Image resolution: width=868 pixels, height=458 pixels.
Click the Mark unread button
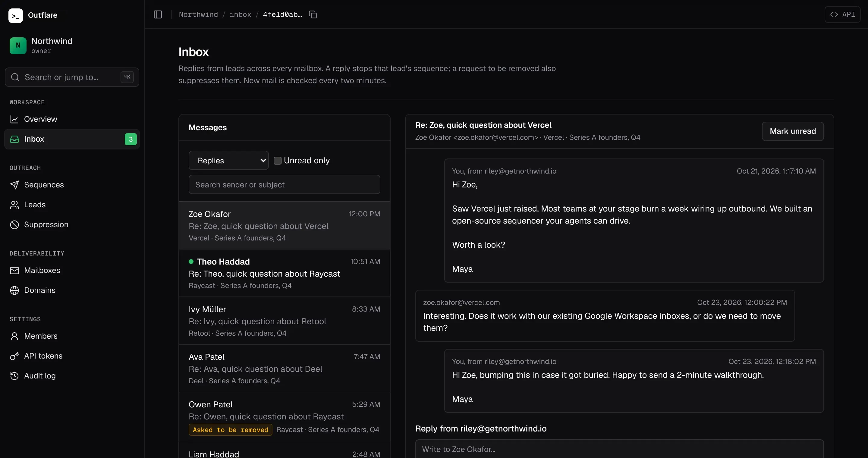click(x=793, y=131)
